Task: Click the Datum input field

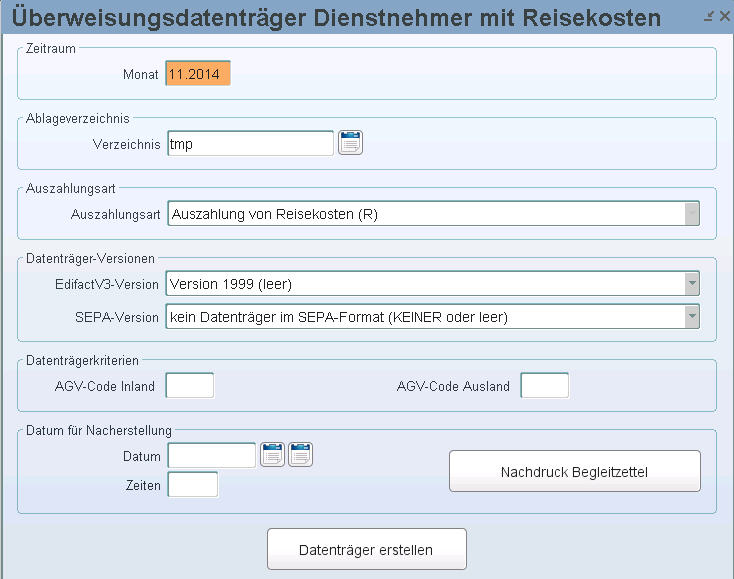Action: [x=212, y=455]
